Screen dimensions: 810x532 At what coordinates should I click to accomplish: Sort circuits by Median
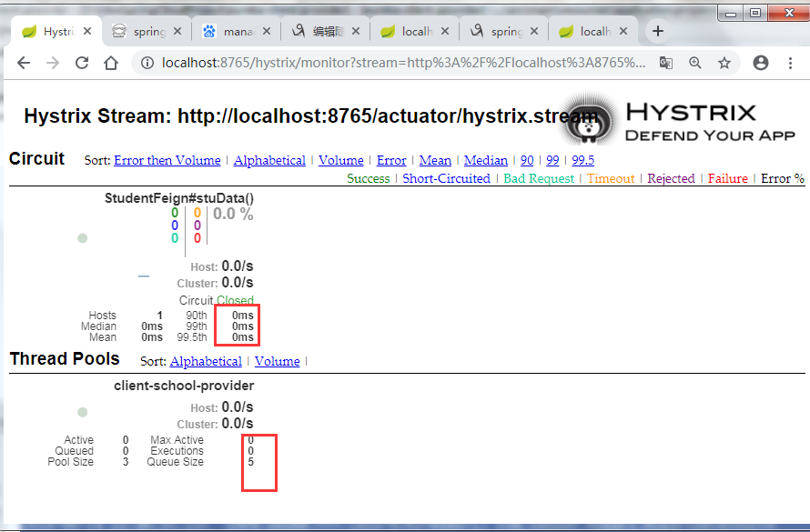click(x=486, y=160)
